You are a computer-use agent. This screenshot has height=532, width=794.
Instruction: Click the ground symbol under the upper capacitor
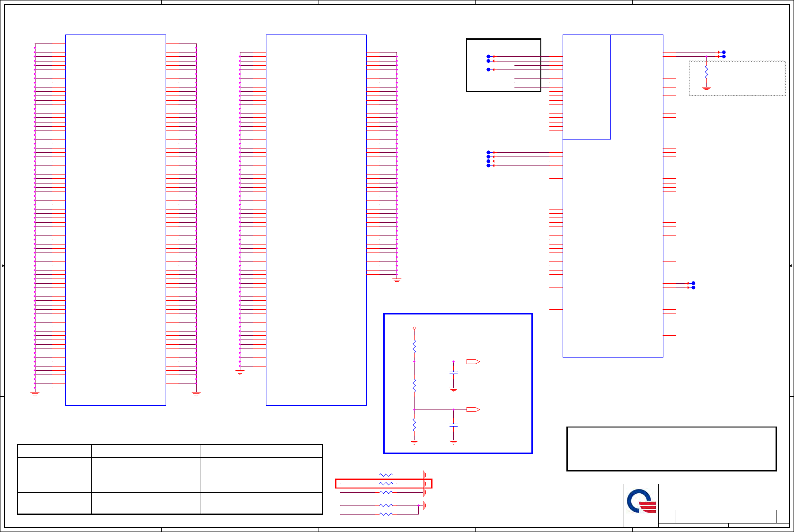453,390
